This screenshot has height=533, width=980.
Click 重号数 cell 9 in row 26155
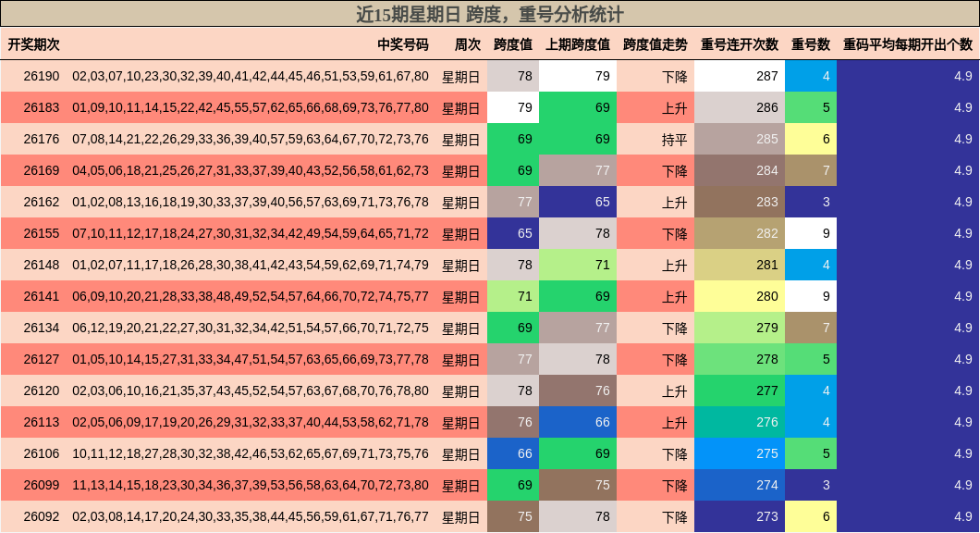click(x=811, y=233)
